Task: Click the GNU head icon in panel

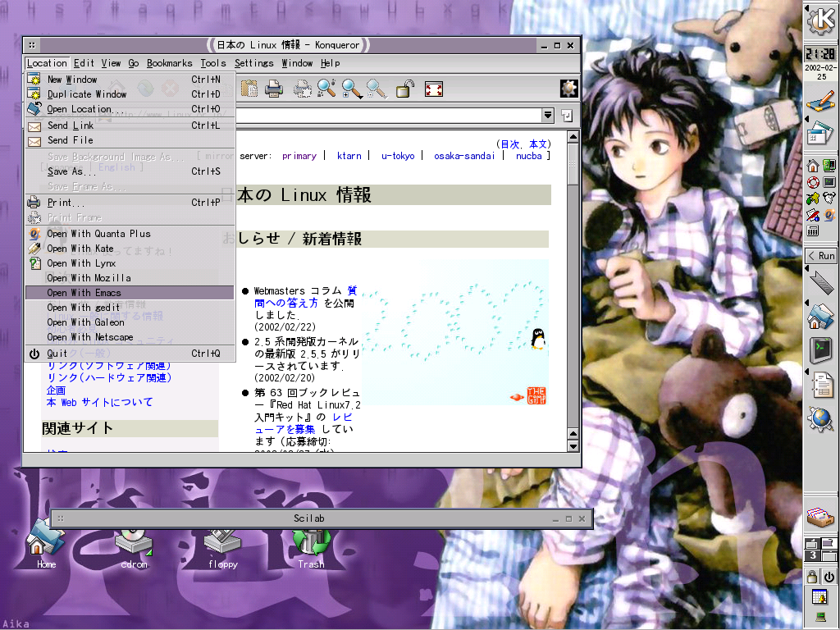Action: pyautogui.click(x=829, y=199)
